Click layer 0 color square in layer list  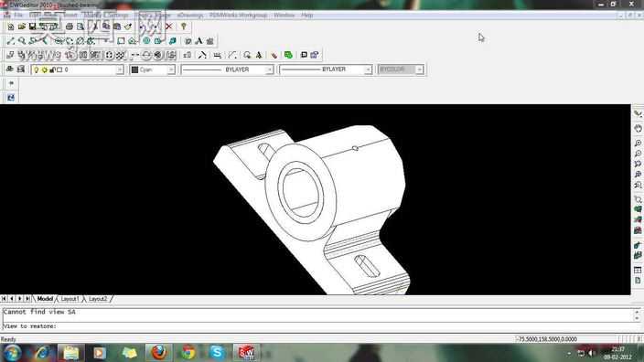[59, 69]
